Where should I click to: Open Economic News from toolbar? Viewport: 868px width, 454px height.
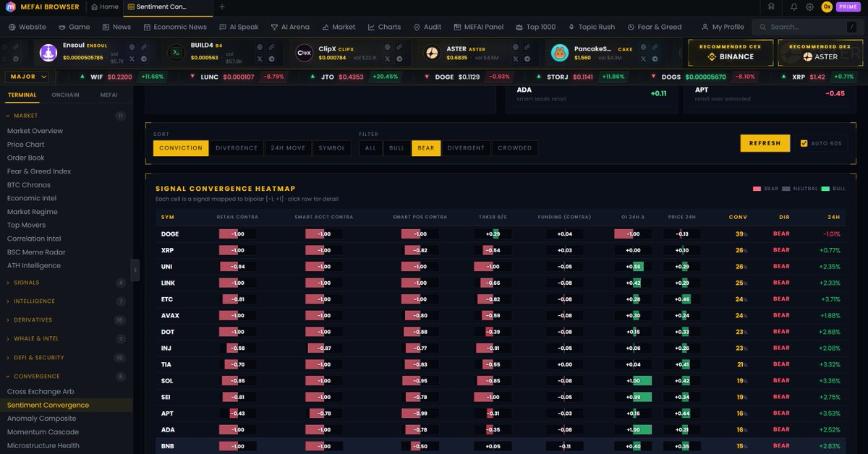tap(175, 27)
